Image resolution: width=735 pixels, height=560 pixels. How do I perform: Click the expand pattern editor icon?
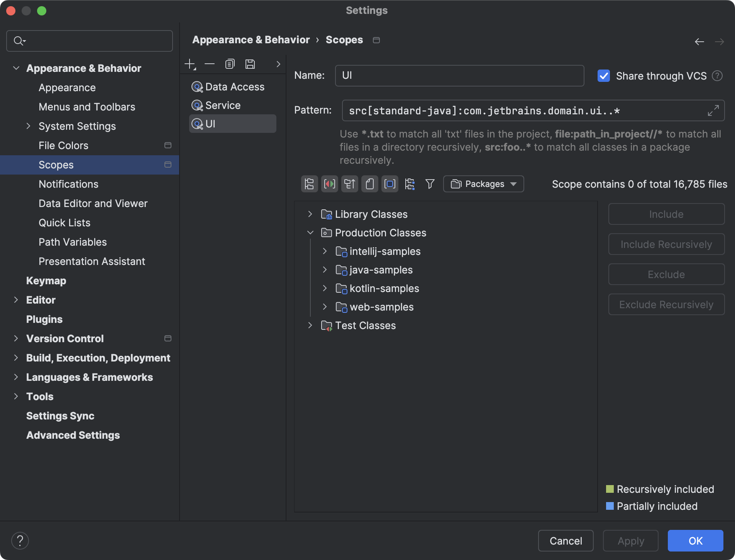pyautogui.click(x=713, y=110)
